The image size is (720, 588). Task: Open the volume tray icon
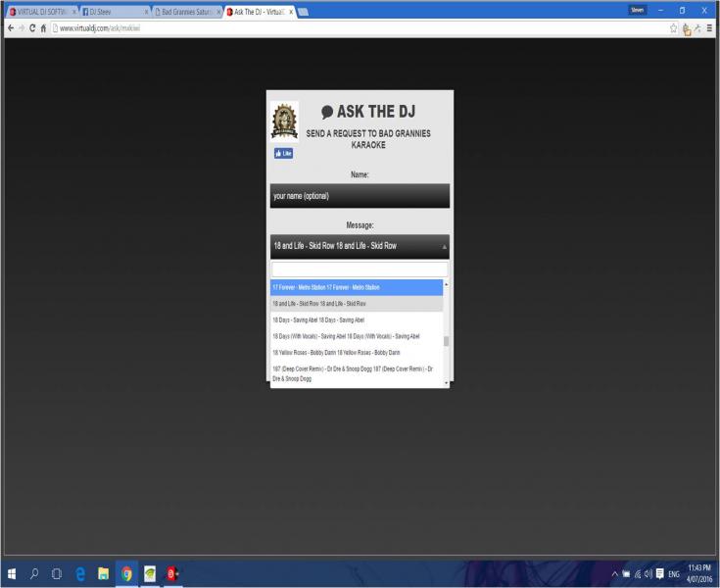(x=648, y=573)
